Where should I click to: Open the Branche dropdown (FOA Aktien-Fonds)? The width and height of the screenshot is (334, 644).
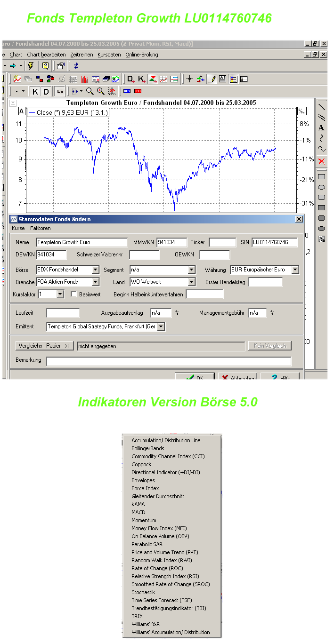[95, 282]
